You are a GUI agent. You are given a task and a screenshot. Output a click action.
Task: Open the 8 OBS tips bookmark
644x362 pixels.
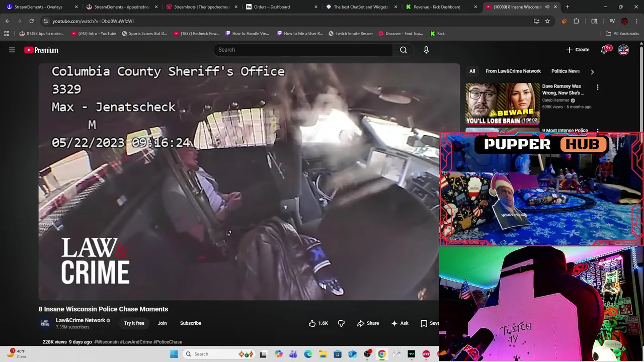tap(41, 34)
